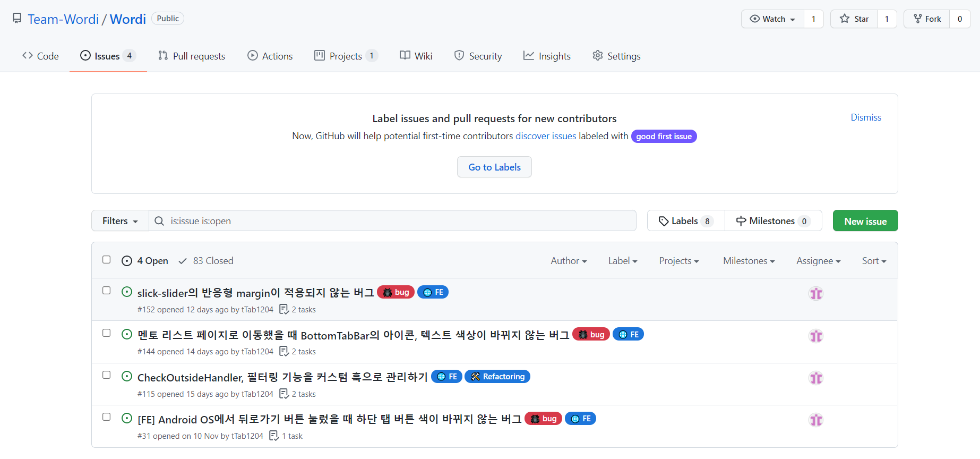The width and height of the screenshot is (980, 459).
Task: Click task list icon on issue #31
Action: [274, 436]
